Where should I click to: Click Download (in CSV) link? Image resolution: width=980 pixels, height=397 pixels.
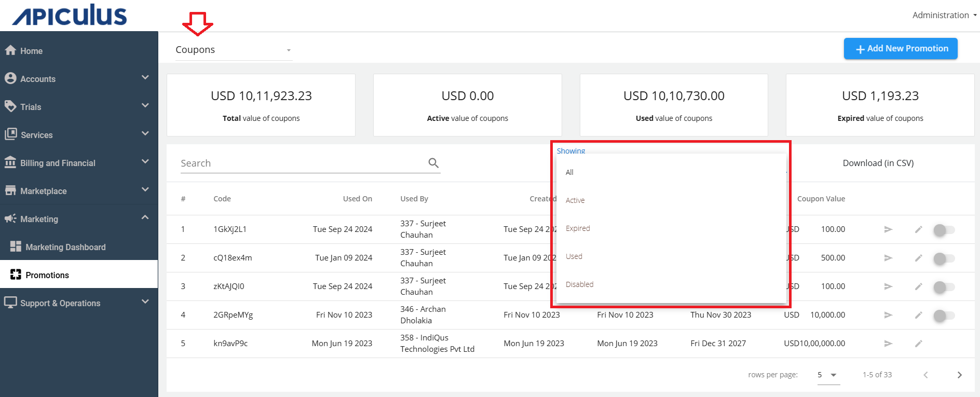(x=878, y=163)
